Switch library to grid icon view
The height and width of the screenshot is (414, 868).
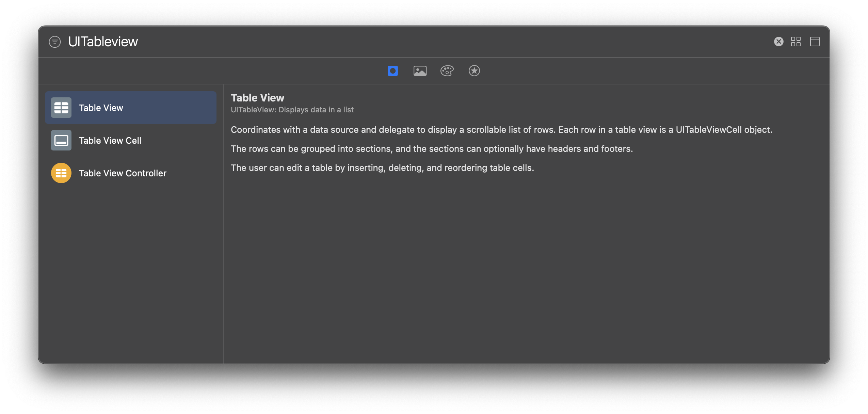[795, 42]
